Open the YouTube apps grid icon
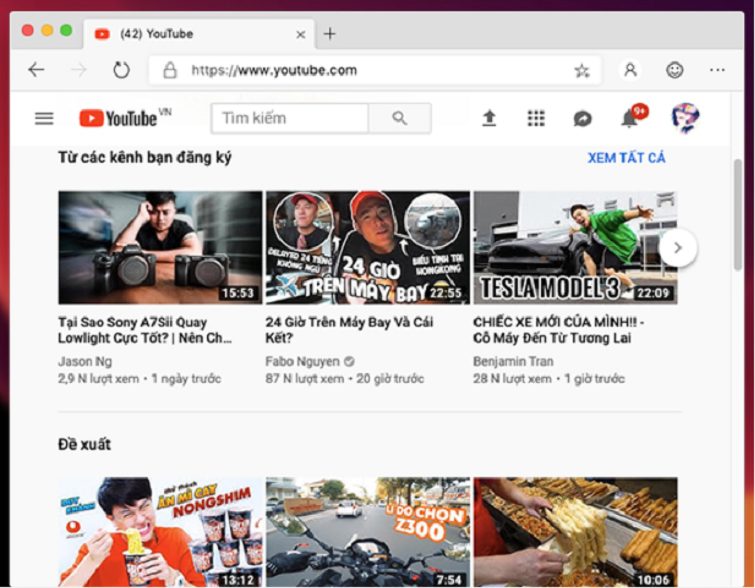The height and width of the screenshot is (588, 755). point(536,118)
